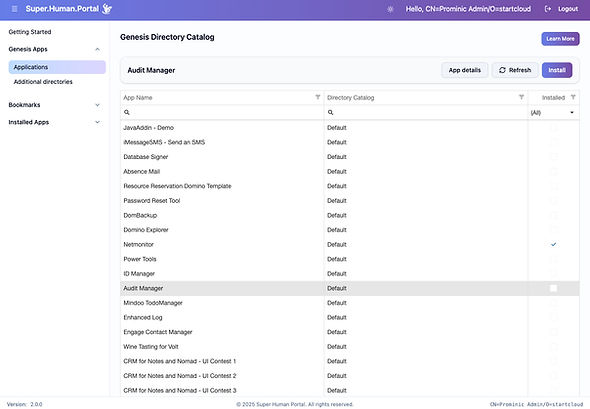The height and width of the screenshot is (409, 590).
Task: Select the Wine Tasting for Volt row
Action: point(350,347)
